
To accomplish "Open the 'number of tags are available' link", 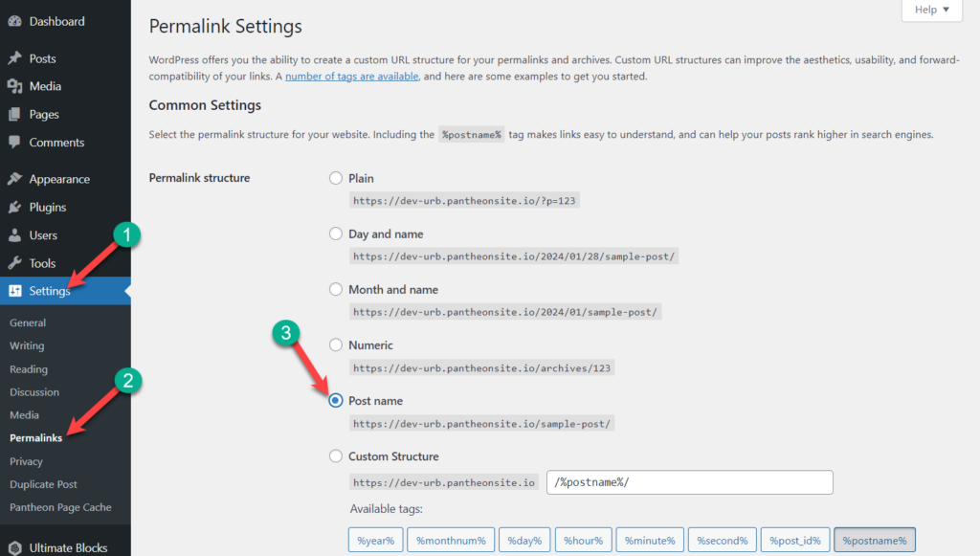I will tap(351, 77).
